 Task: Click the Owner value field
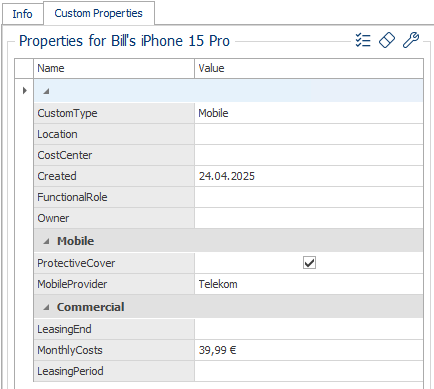coord(309,218)
